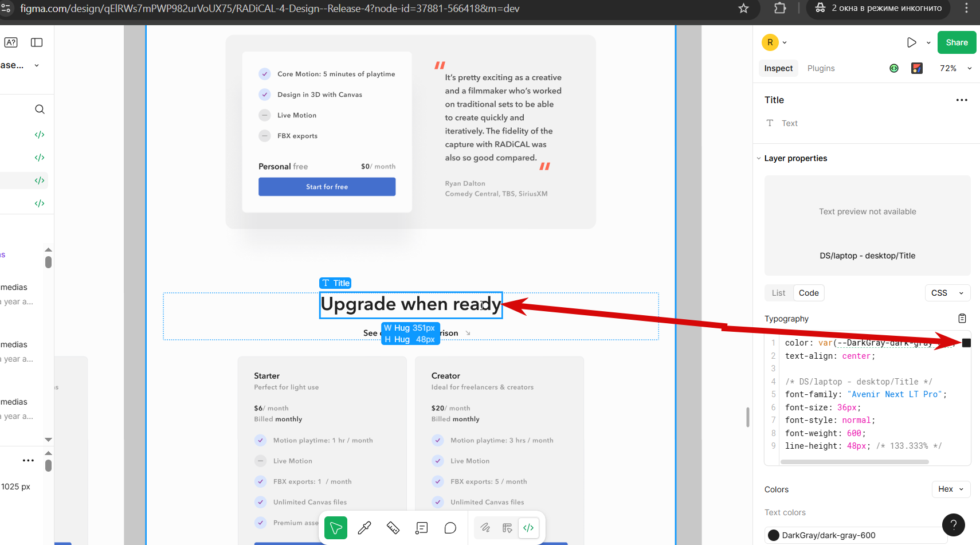The height and width of the screenshot is (545, 980).
Task: Switch to the List view tab
Action: [x=778, y=293]
